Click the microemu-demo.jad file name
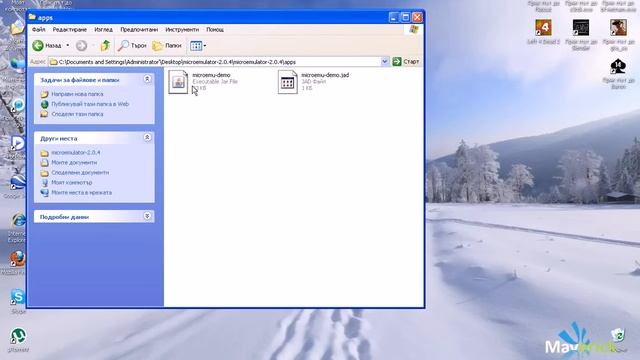The height and width of the screenshot is (360, 640). 325,75
